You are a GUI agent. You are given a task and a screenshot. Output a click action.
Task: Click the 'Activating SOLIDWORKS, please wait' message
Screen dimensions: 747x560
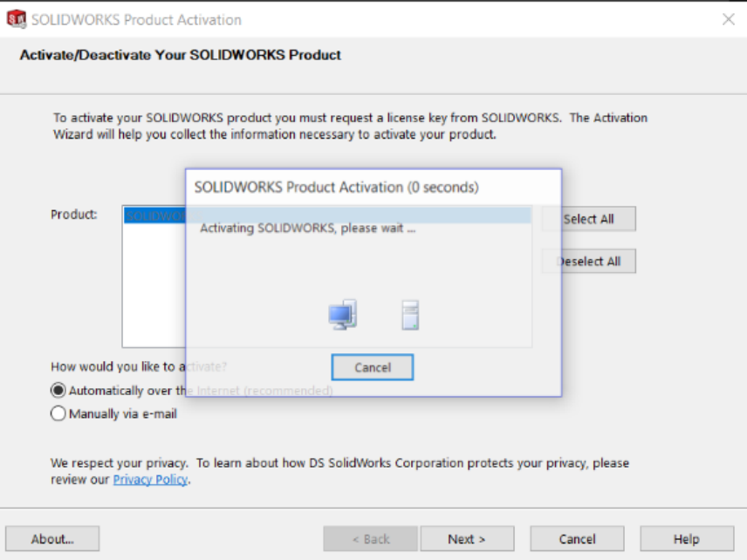[x=307, y=229]
